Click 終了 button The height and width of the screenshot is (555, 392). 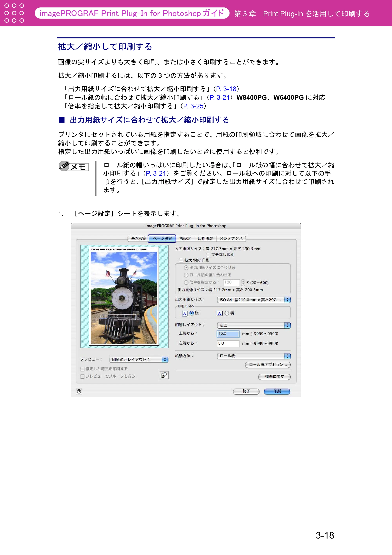(x=246, y=391)
